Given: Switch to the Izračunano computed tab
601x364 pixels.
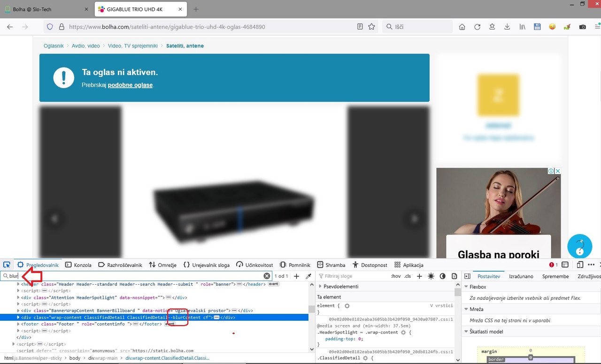Looking at the screenshot, I should click(521, 276).
